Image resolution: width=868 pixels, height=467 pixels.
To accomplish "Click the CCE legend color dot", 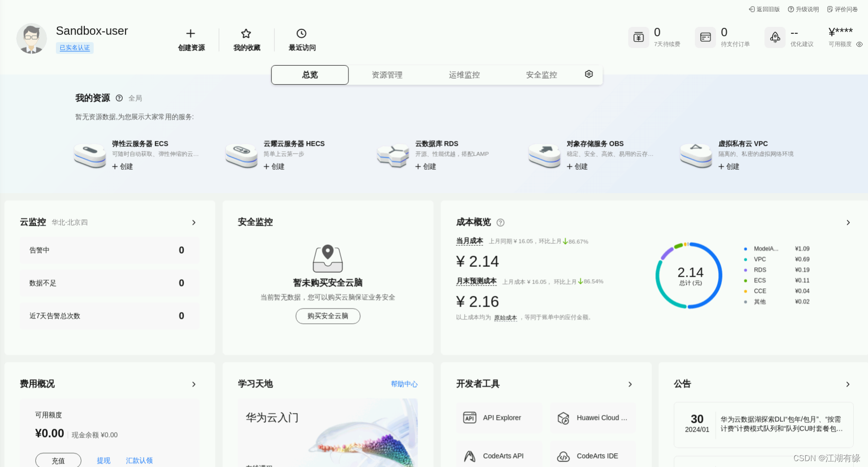I will tap(745, 291).
